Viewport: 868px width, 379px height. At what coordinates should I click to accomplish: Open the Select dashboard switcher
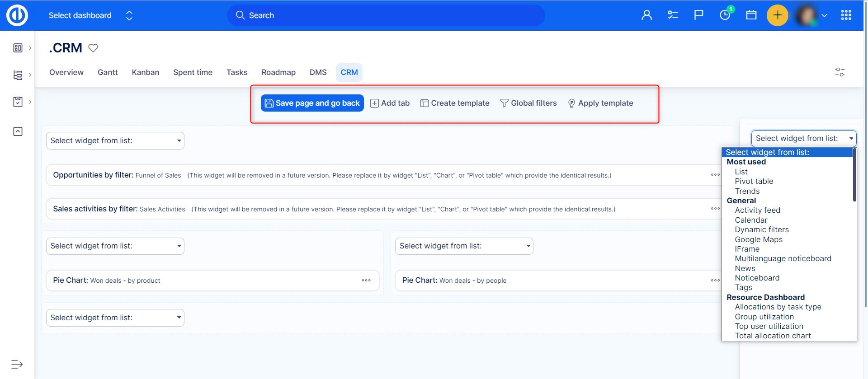point(90,15)
